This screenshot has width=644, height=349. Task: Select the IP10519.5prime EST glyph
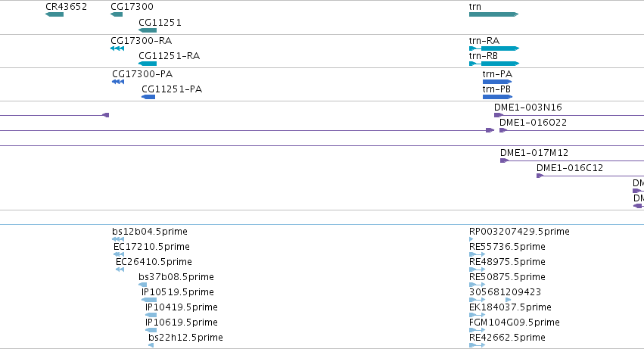click(148, 300)
